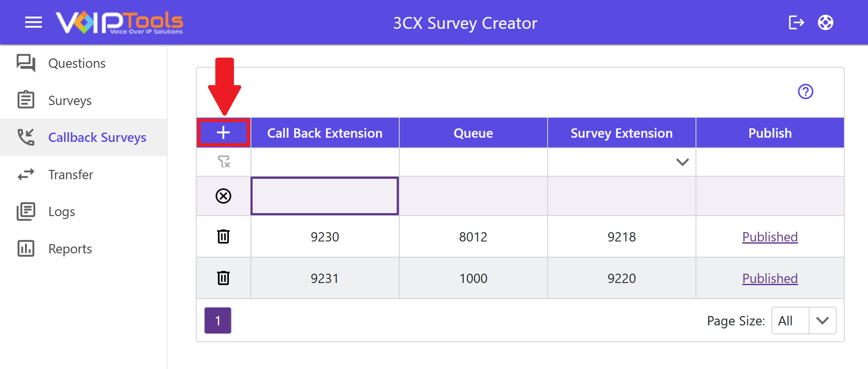Open the hamburger navigation menu
The height and width of the screenshot is (369, 868).
[x=33, y=22]
